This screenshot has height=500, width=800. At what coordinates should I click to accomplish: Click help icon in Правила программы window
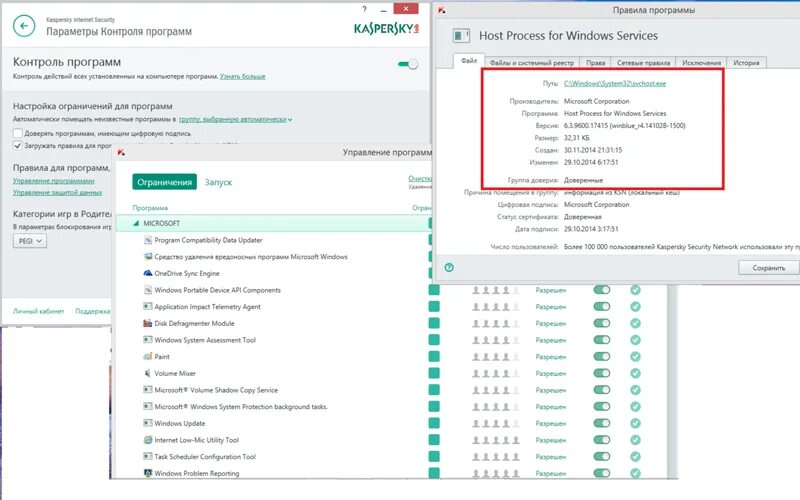click(x=449, y=267)
